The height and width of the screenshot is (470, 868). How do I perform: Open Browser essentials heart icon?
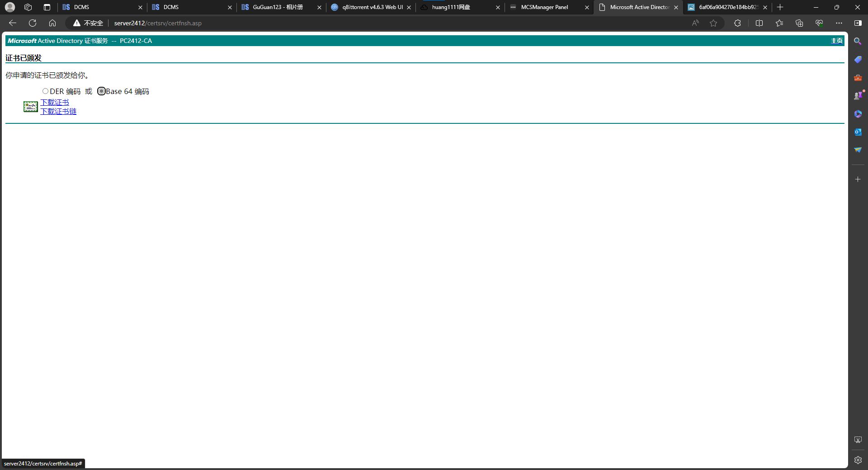pyautogui.click(x=819, y=23)
